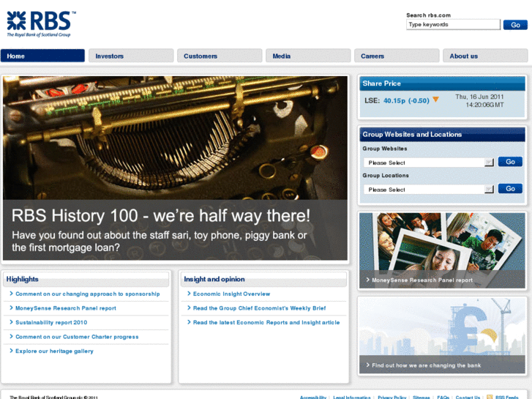The width and height of the screenshot is (532, 399).
Task: Open the Home tab
Action: click(x=42, y=56)
